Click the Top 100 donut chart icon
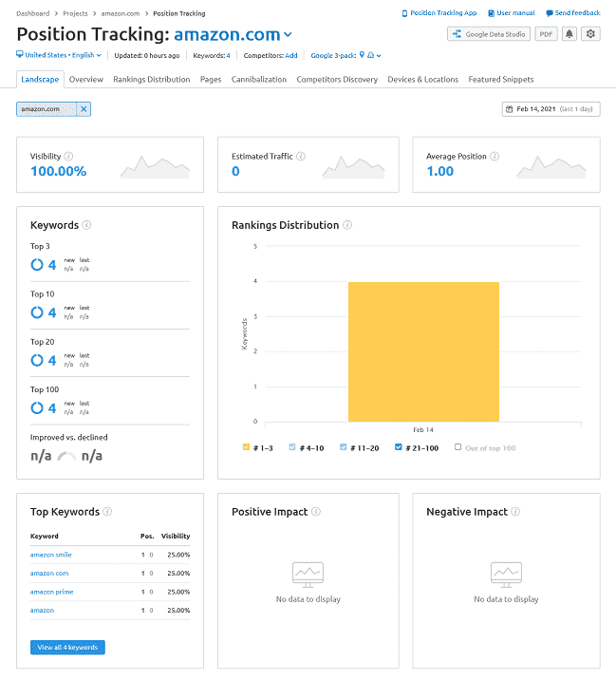 click(x=37, y=407)
